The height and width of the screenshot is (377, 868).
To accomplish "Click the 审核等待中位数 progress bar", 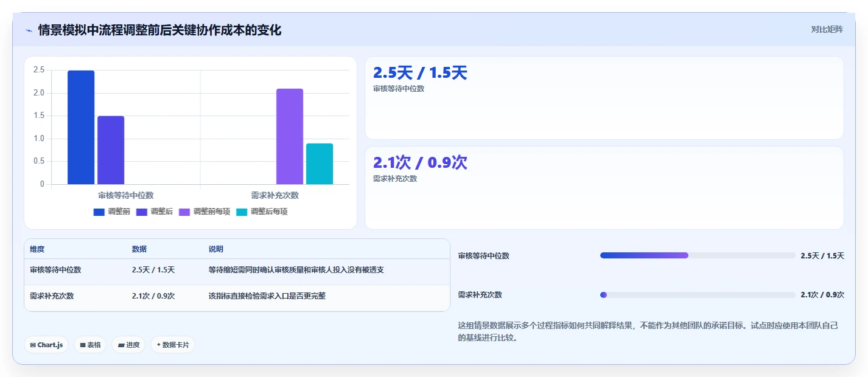I will (698, 255).
